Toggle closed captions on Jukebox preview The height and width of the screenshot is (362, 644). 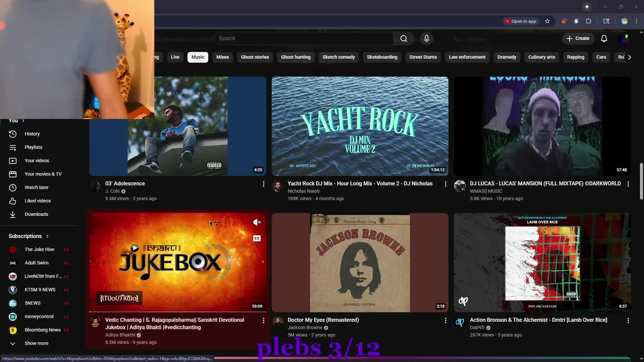click(257, 238)
